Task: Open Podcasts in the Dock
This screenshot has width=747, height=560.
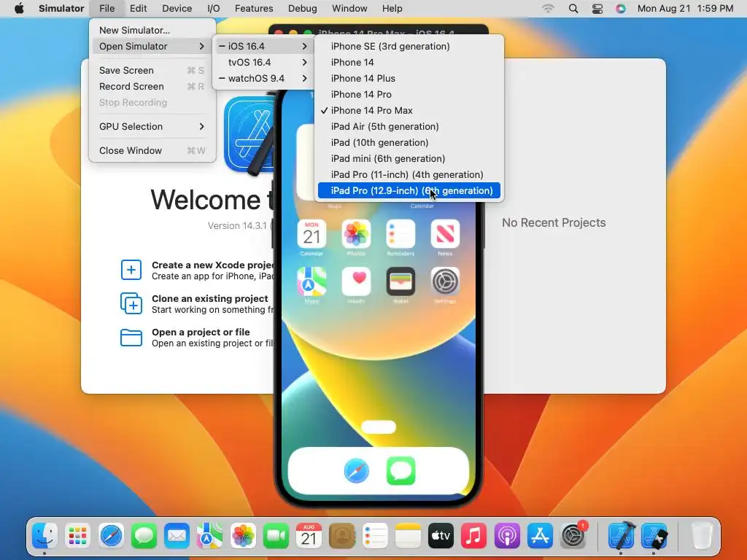Action: [507, 536]
